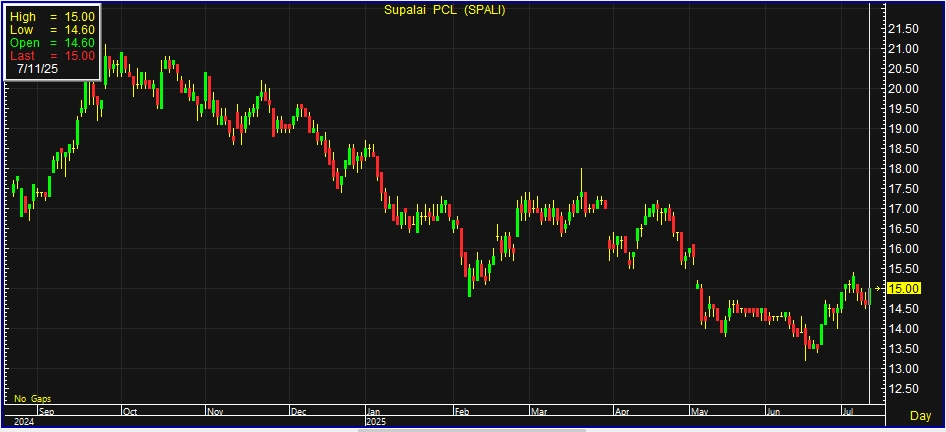Viewport: 946px width, 432px height.
Task: Click the Apr label on the time axis
Action: click(x=621, y=412)
